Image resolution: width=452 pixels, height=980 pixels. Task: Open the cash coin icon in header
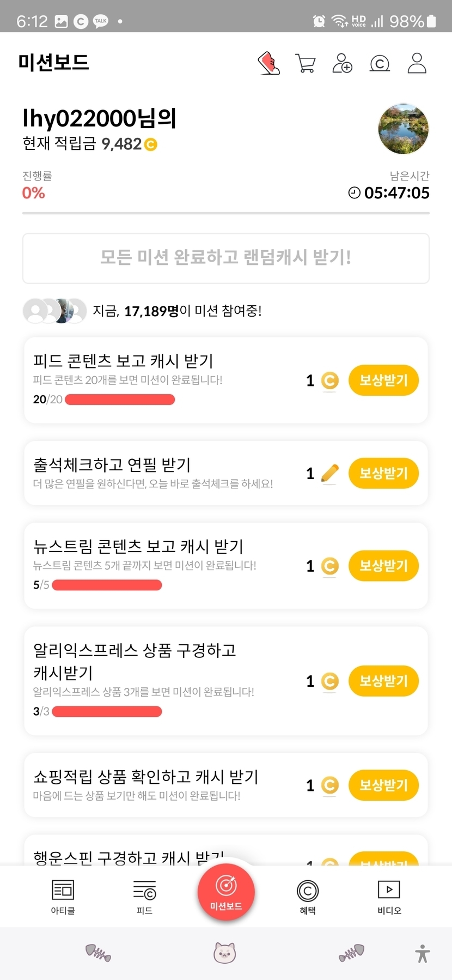(x=380, y=64)
